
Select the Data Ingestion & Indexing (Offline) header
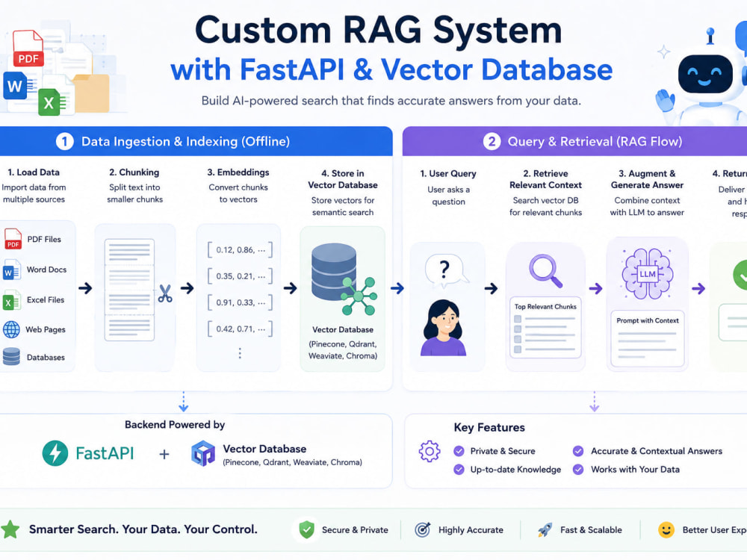[x=196, y=141]
